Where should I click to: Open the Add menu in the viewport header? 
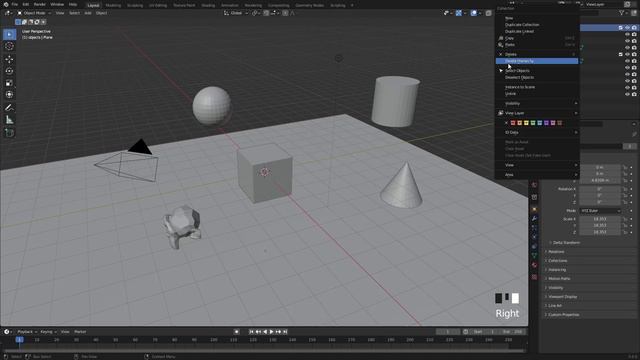88,13
